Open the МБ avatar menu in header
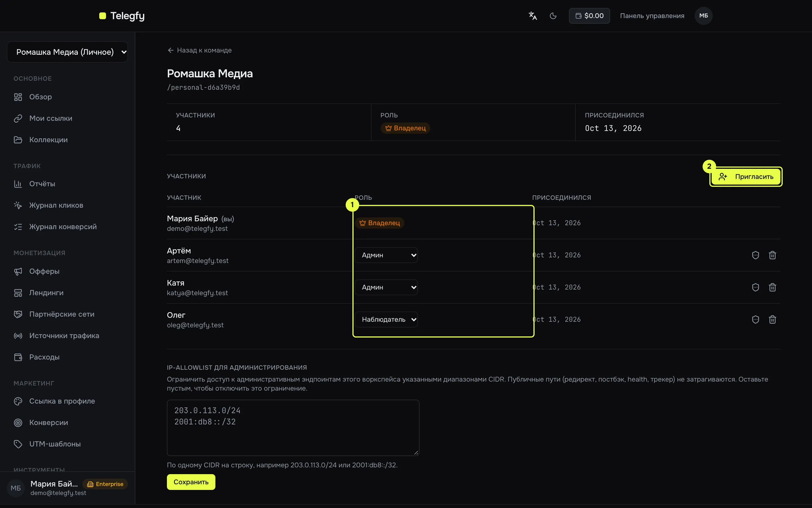The height and width of the screenshot is (508, 812). coord(703,16)
